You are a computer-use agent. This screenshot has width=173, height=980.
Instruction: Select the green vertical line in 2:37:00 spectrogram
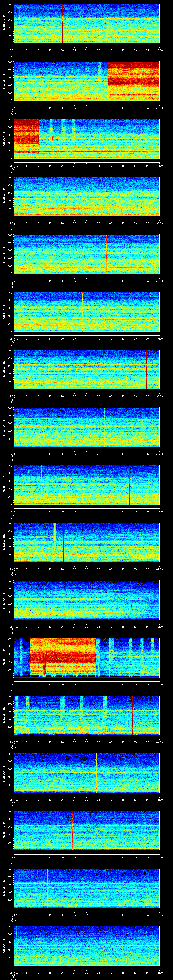146,369
